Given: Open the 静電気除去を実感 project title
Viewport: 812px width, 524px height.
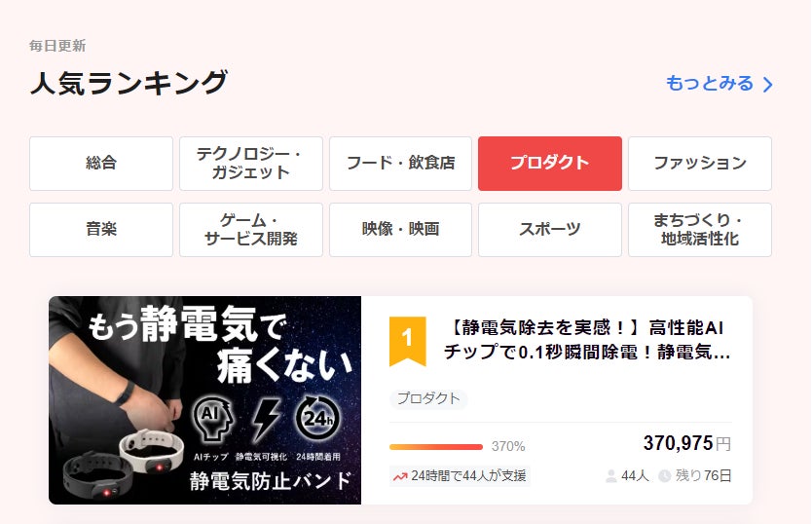Looking at the screenshot, I should [587, 340].
